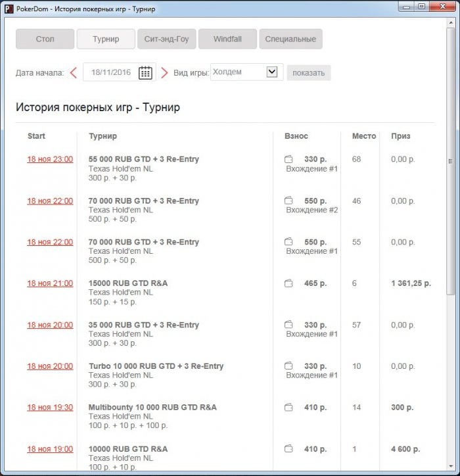Click wallet icon in Multibounty 10 000 row
The width and height of the screenshot is (460, 476).
tap(288, 408)
